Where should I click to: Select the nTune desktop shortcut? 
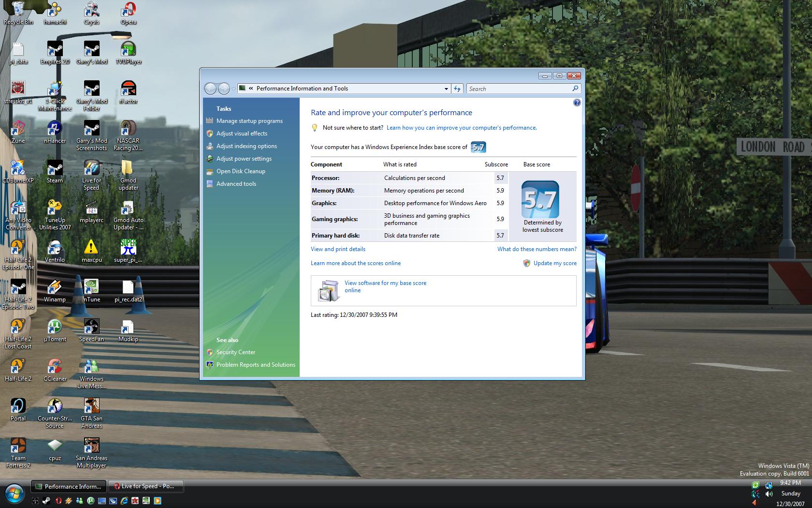[91, 291]
